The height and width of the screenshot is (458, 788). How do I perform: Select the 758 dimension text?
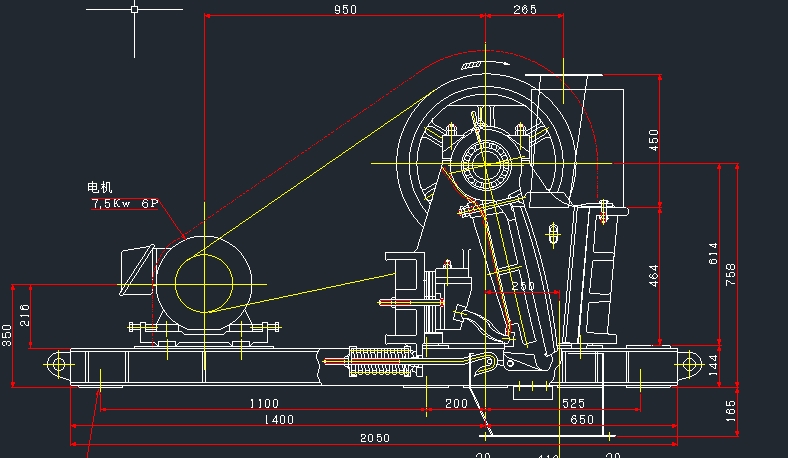click(731, 274)
